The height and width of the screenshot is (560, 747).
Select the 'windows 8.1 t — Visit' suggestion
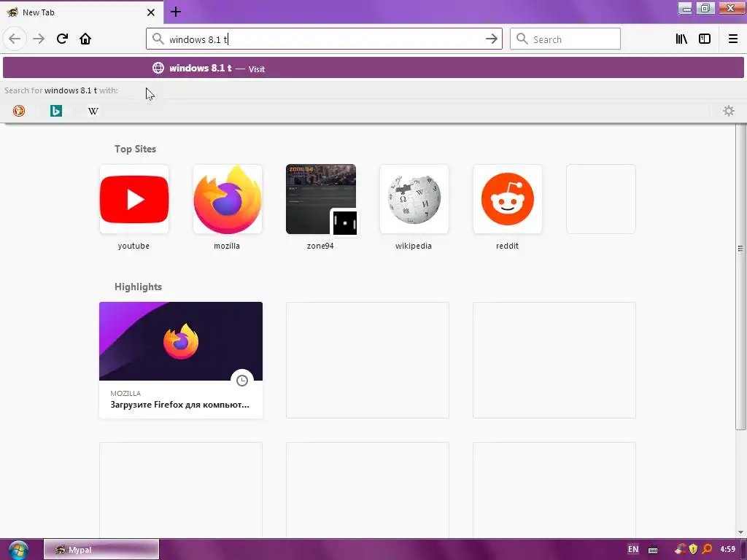(373, 68)
